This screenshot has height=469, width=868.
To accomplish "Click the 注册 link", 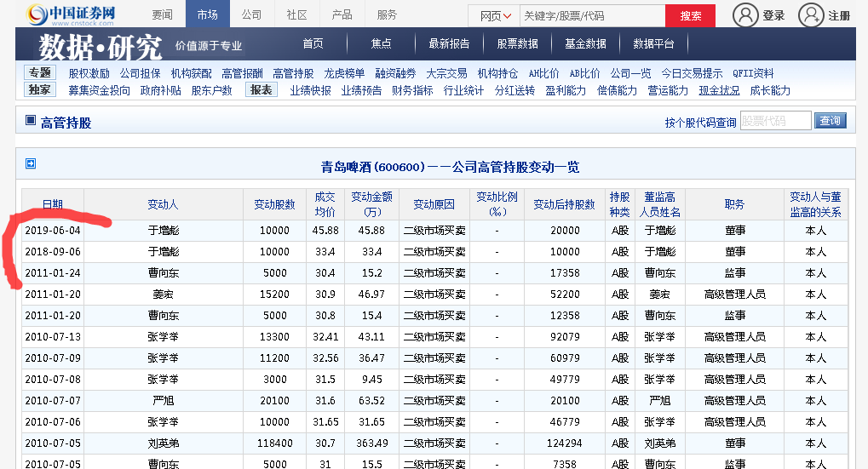I will 839,15.
